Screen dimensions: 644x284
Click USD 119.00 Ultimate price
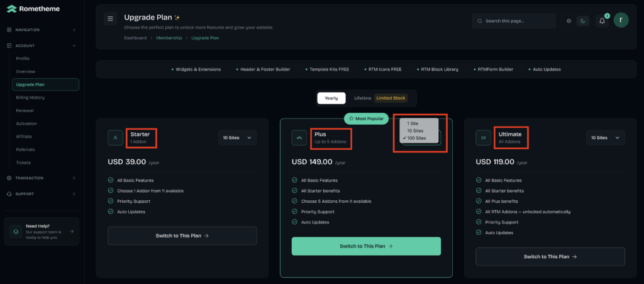pyautogui.click(x=496, y=162)
